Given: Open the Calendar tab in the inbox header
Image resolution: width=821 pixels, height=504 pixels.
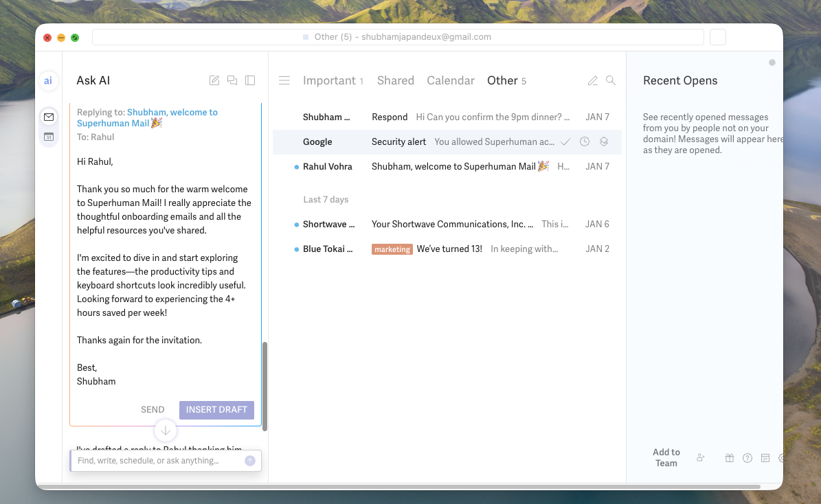Looking at the screenshot, I should click(451, 80).
